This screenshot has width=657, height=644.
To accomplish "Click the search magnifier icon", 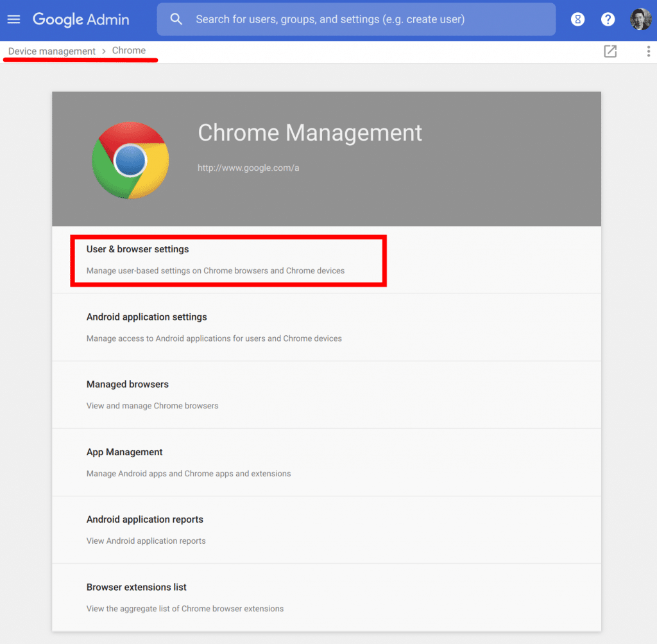I will tap(176, 19).
